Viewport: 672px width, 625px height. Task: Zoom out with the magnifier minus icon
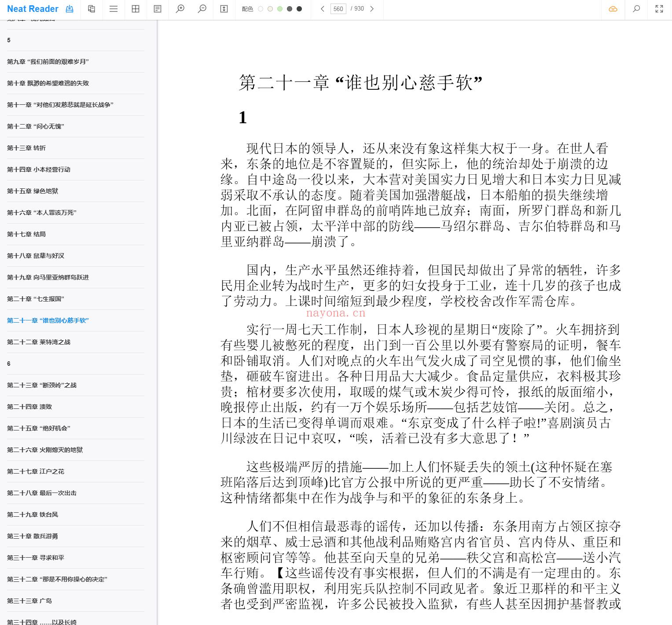coord(202,9)
